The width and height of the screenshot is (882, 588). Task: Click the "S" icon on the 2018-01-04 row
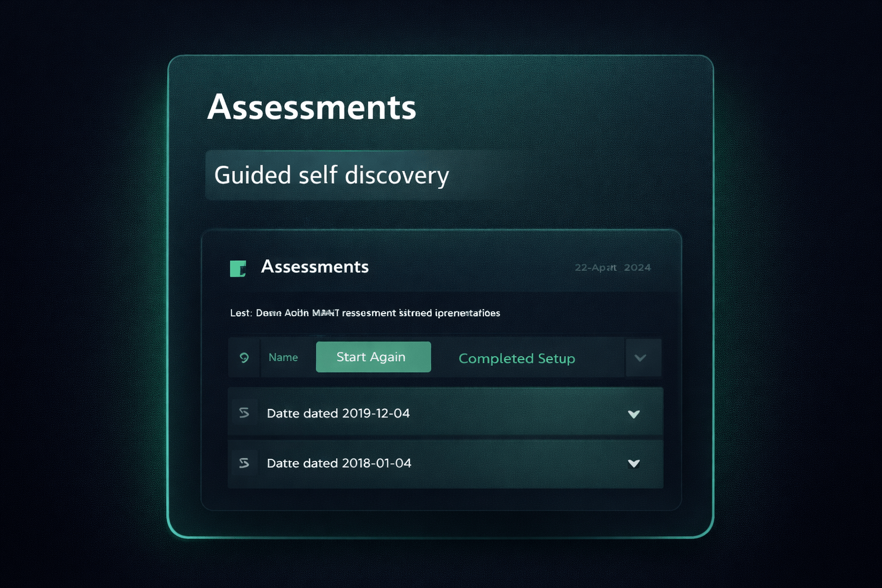point(244,463)
